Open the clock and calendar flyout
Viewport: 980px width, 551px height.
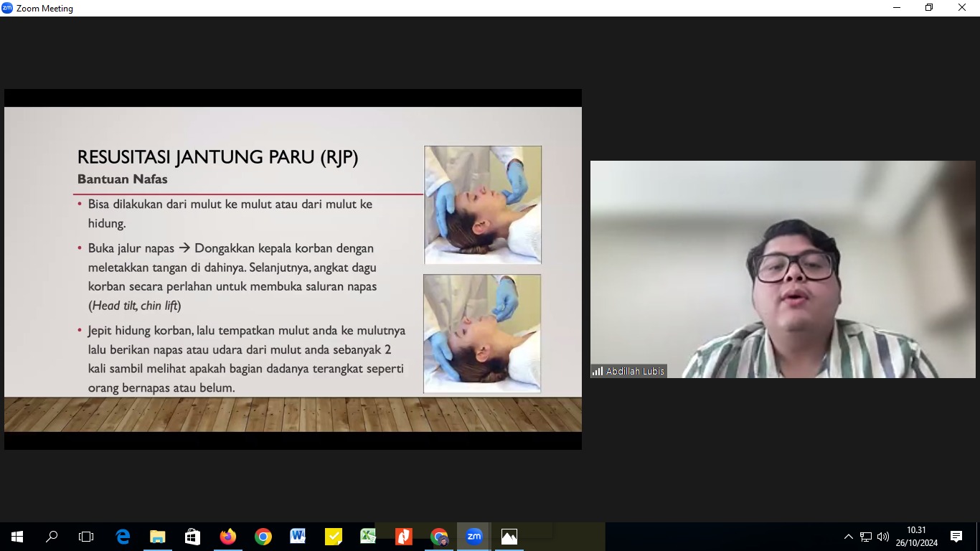(x=916, y=537)
